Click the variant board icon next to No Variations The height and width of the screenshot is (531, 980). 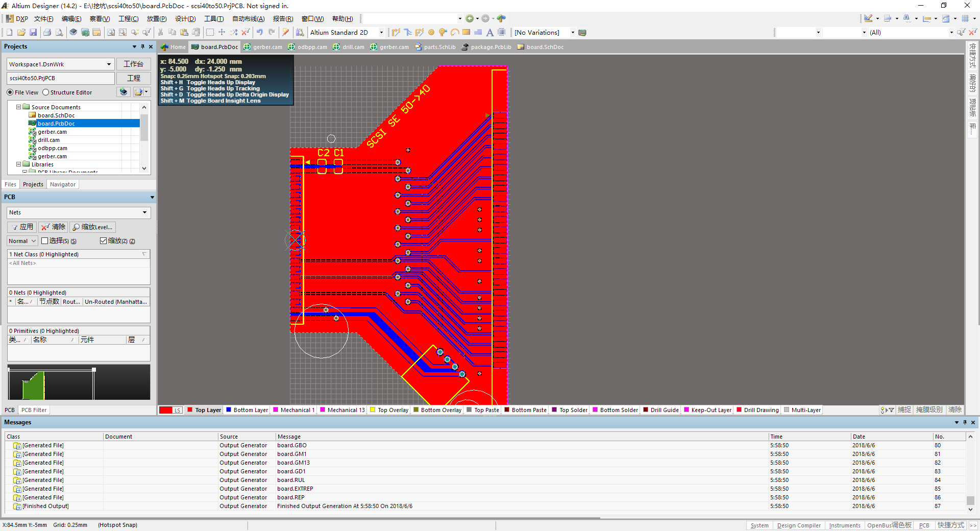tap(582, 32)
